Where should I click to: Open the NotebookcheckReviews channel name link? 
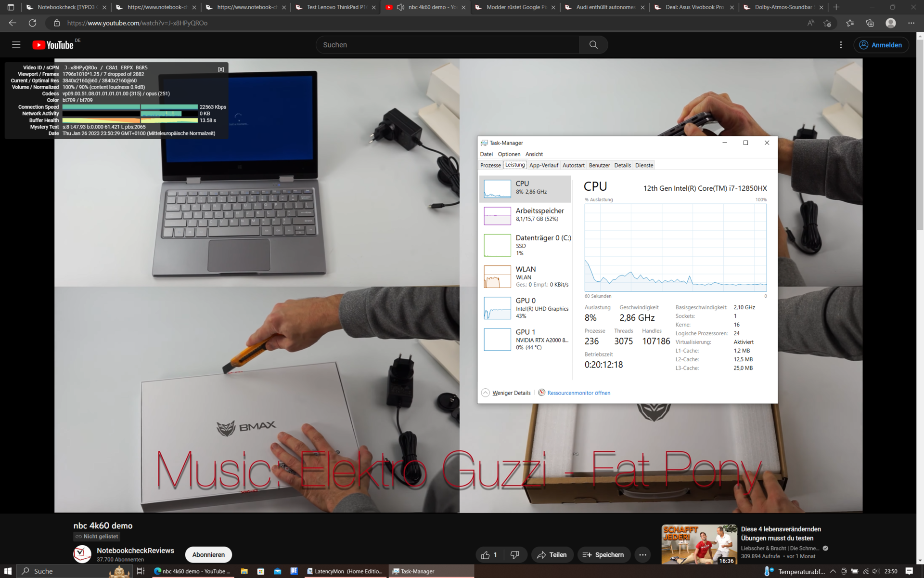click(x=135, y=551)
